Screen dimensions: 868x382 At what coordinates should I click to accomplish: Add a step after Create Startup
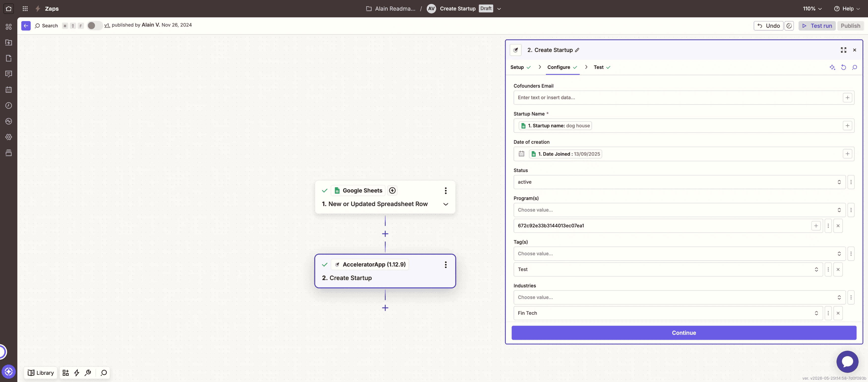point(385,308)
